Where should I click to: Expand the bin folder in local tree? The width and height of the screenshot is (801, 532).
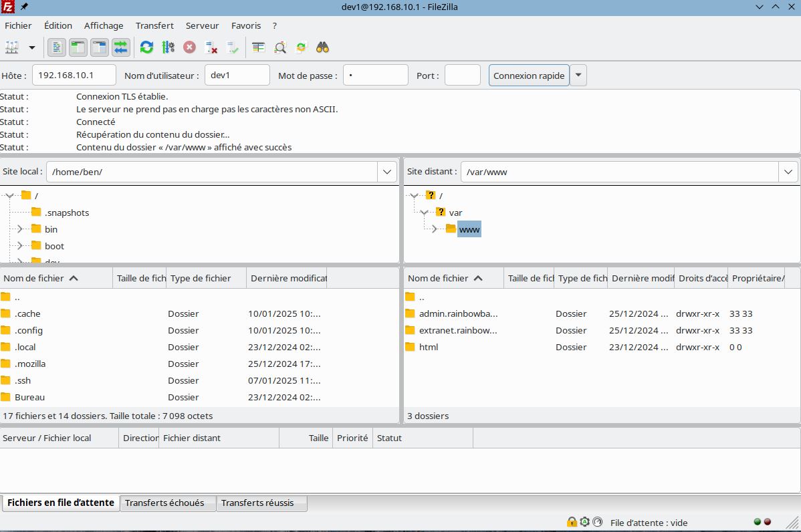tap(20, 229)
